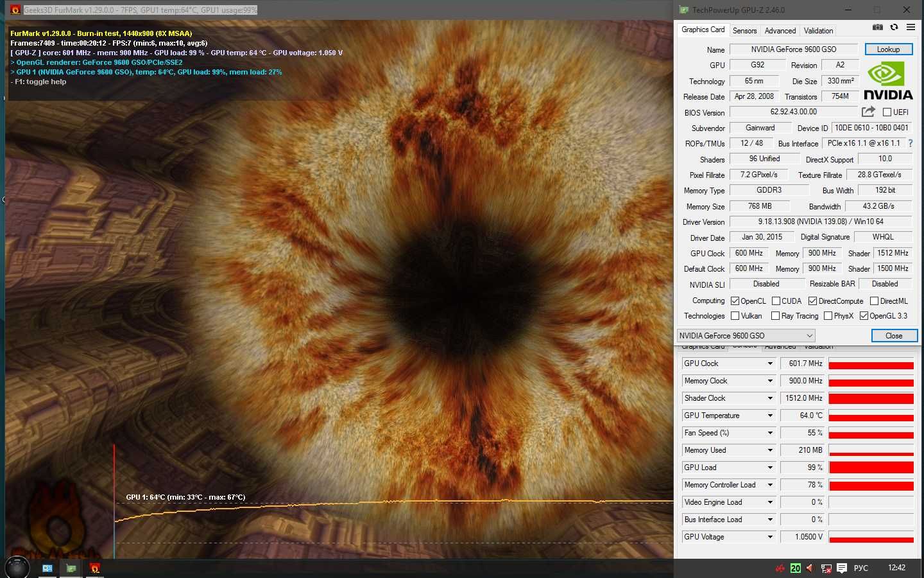Click the green 20 temperature tray icon

tap(796, 568)
